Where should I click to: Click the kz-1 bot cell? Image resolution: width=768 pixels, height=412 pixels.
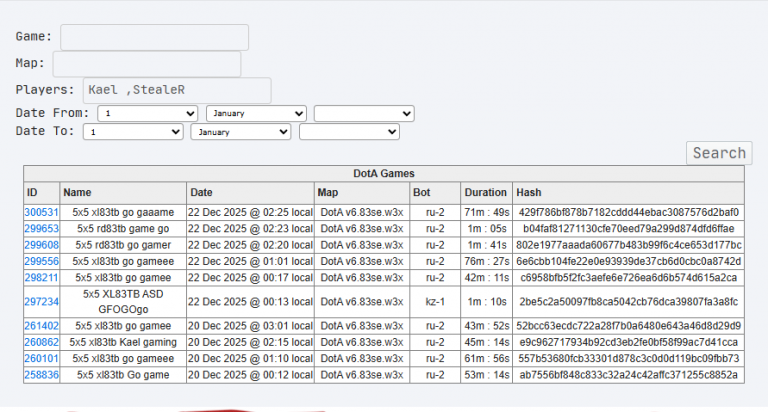(x=435, y=302)
